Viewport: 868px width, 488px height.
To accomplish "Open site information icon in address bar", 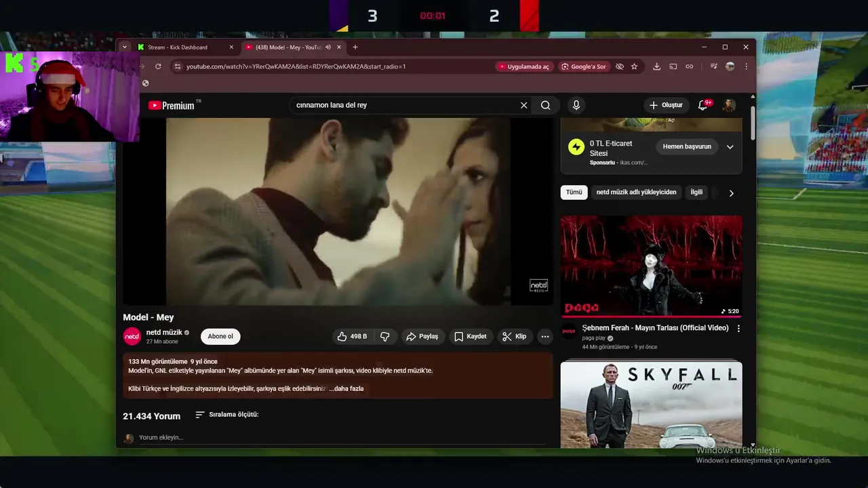I will click(178, 66).
